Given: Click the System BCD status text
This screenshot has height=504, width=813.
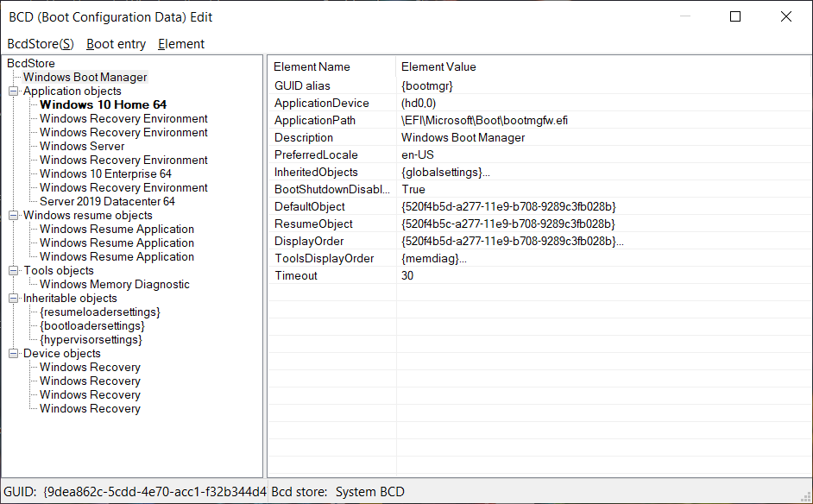Looking at the screenshot, I should [x=369, y=492].
